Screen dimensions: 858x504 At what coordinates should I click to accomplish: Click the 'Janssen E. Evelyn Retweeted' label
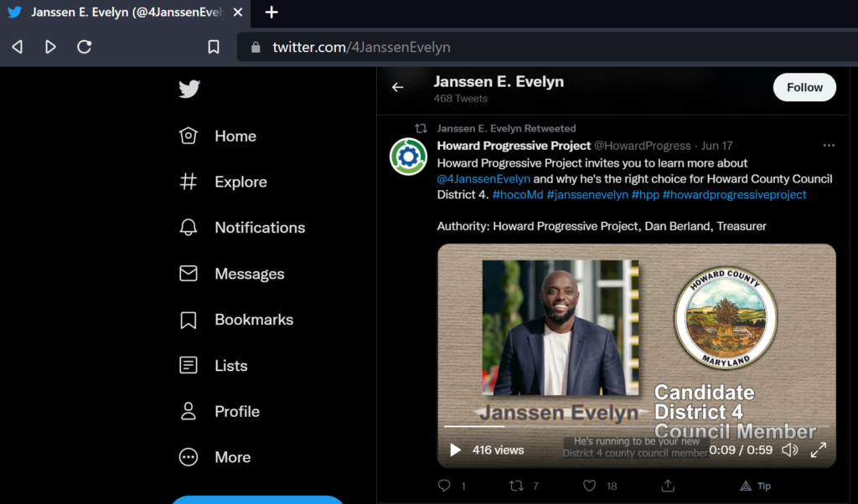(x=506, y=128)
